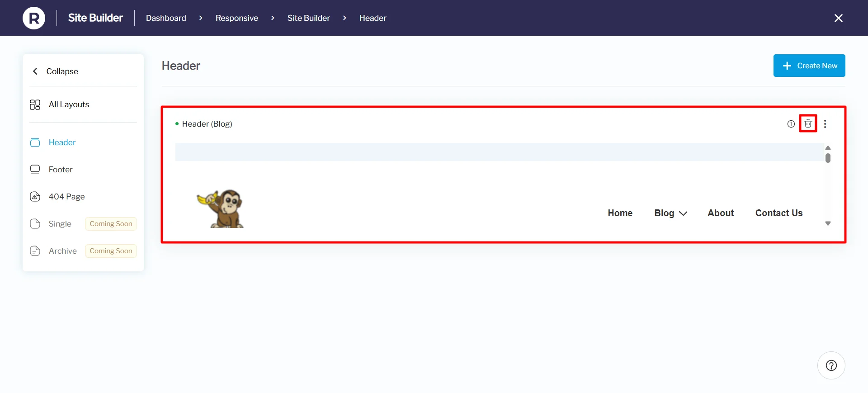Open the Dashboard breadcrumb

[166, 18]
